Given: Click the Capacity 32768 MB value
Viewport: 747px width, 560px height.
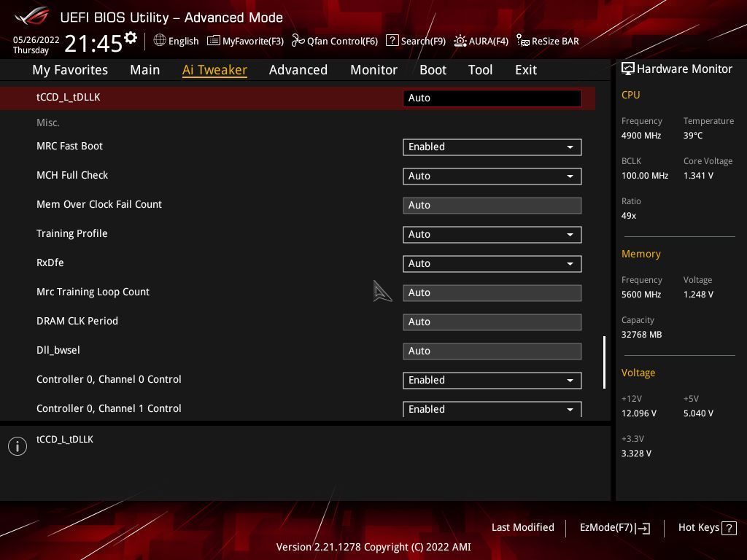Looking at the screenshot, I should click(641, 335).
